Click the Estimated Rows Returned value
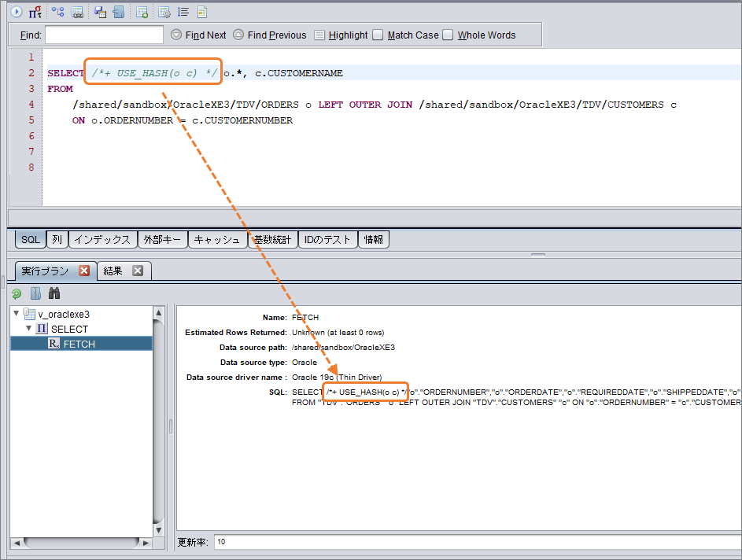The width and height of the screenshot is (742, 560). click(338, 333)
